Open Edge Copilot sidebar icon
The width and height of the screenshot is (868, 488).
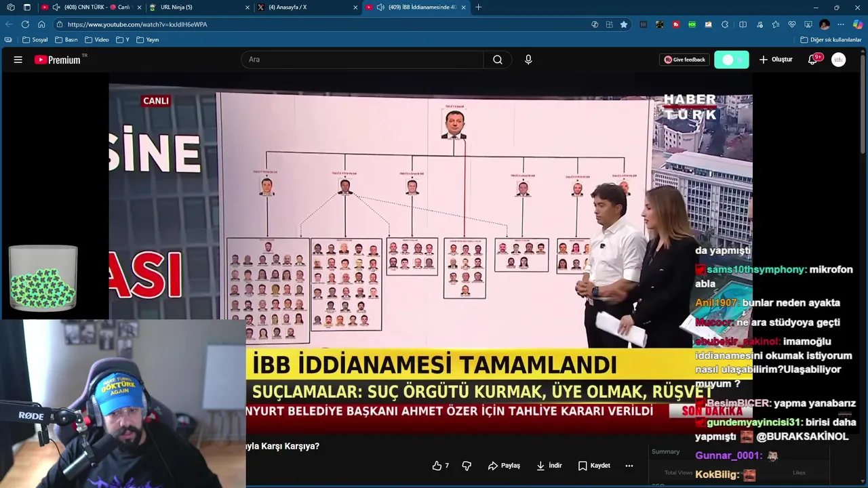click(858, 24)
